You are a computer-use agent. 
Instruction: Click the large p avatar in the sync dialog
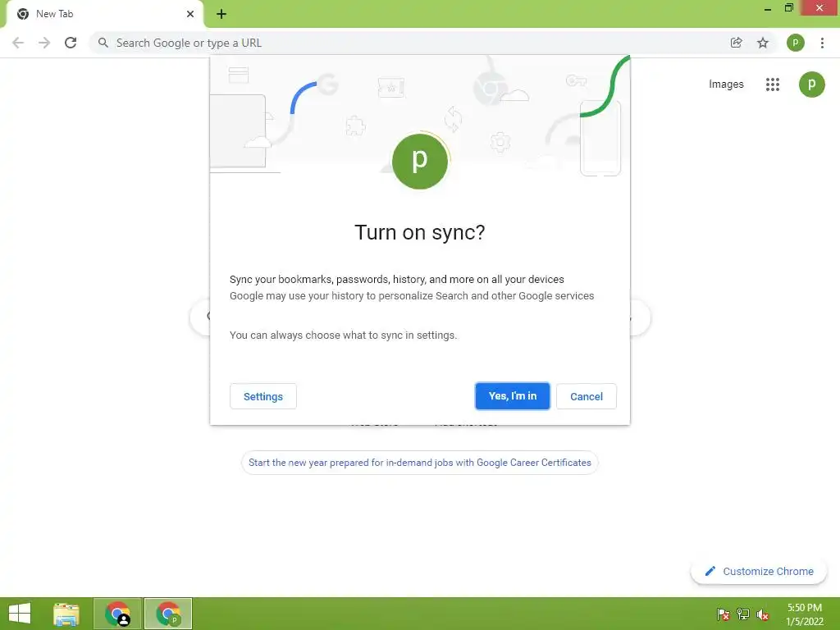pyautogui.click(x=420, y=161)
